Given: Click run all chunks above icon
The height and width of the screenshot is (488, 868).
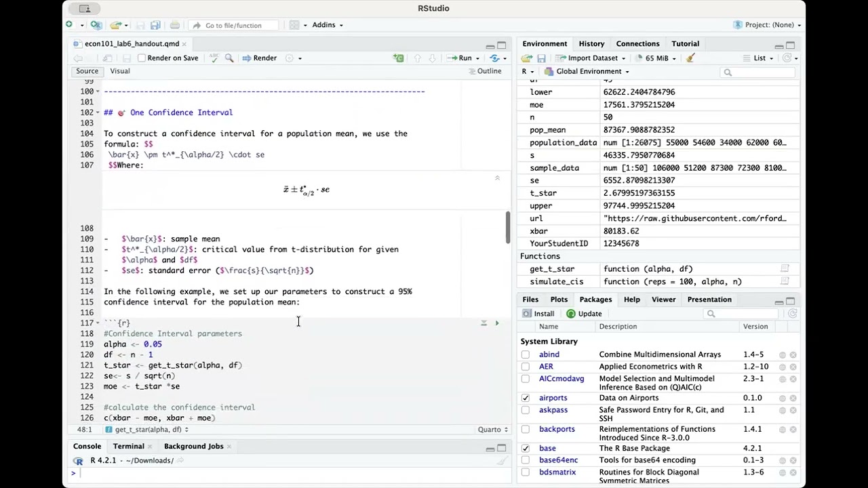Looking at the screenshot, I should pos(484,323).
